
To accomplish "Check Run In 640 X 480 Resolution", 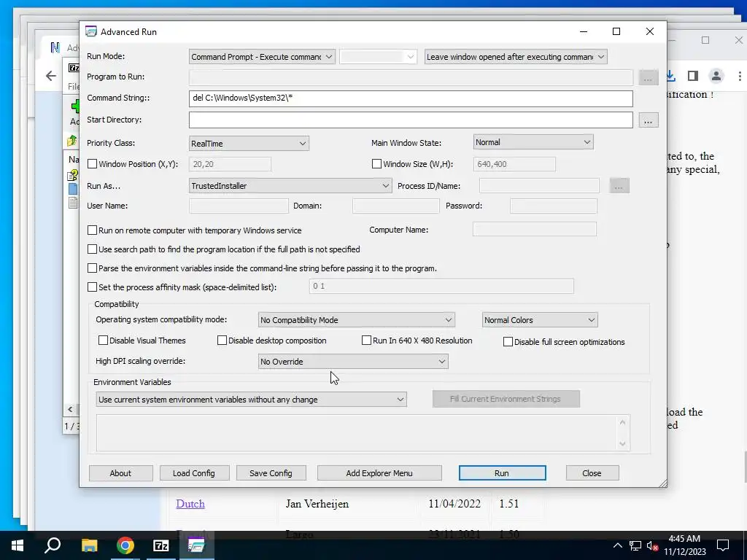I will 366,341.
